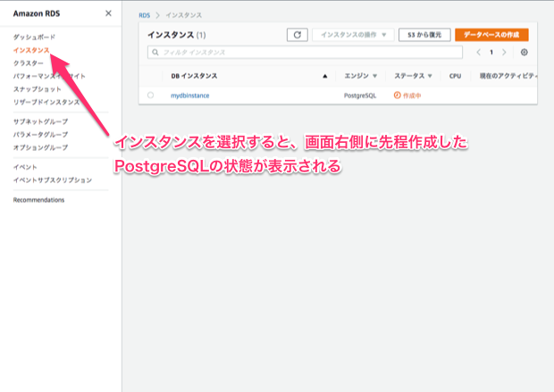
Task: Refresh the instance list
Action: [x=298, y=35]
